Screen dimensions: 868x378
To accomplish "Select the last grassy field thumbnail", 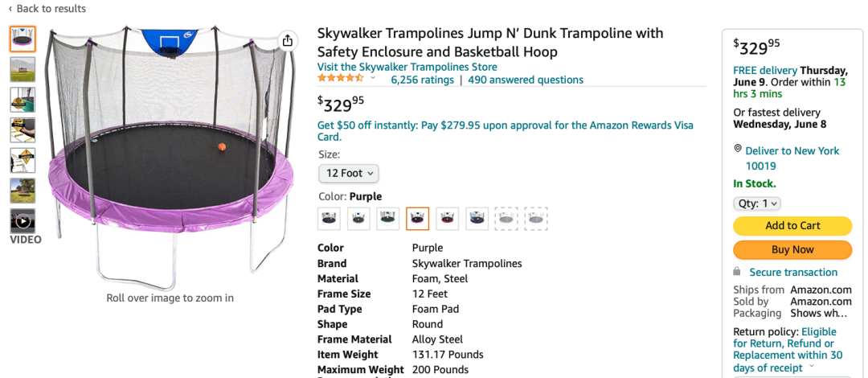I will coord(23,191).
